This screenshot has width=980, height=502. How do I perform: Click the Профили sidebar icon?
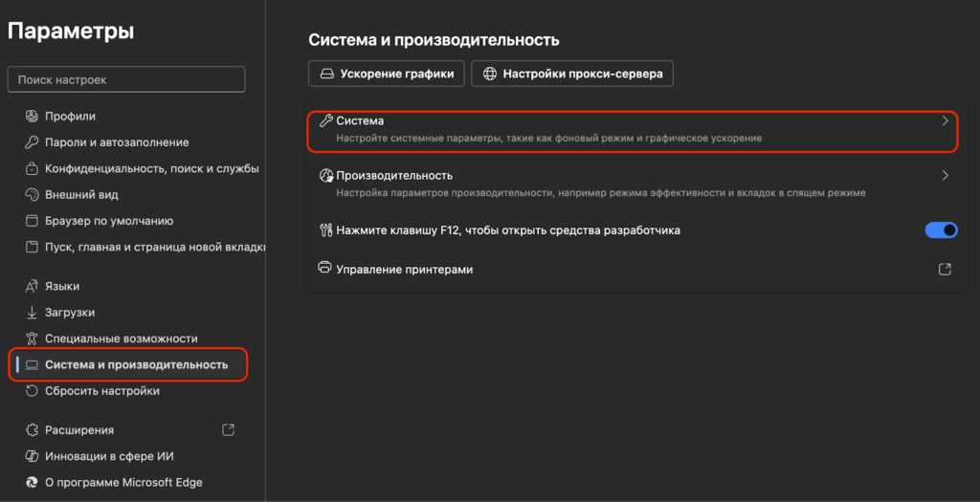pyautogui.click(x=32, y=117)
